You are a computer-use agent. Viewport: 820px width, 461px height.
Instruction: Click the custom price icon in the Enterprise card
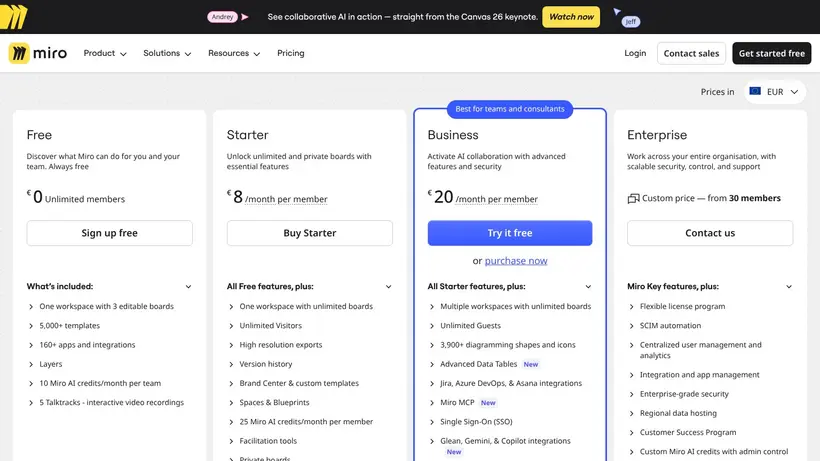click(633, 198)
